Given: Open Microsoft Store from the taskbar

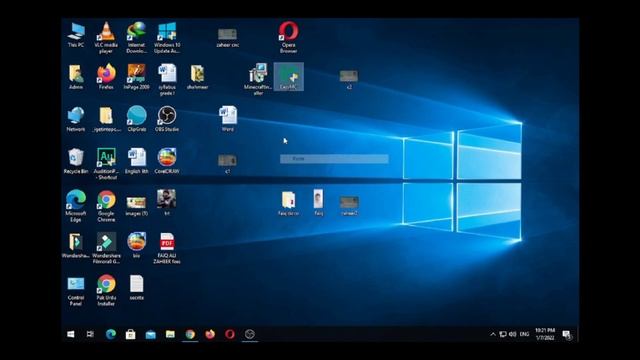Looking at the screenshot, I should click(131, 334).
